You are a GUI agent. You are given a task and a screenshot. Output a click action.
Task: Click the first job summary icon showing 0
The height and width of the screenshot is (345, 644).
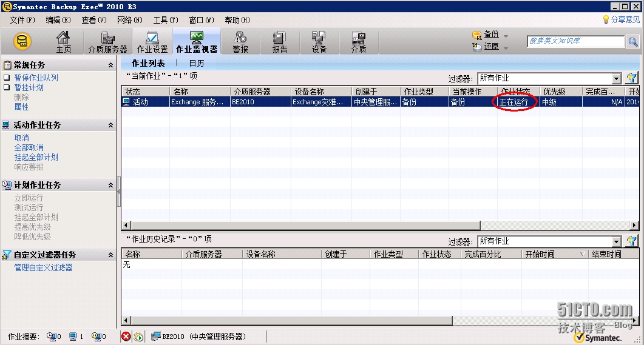point(52,337)
